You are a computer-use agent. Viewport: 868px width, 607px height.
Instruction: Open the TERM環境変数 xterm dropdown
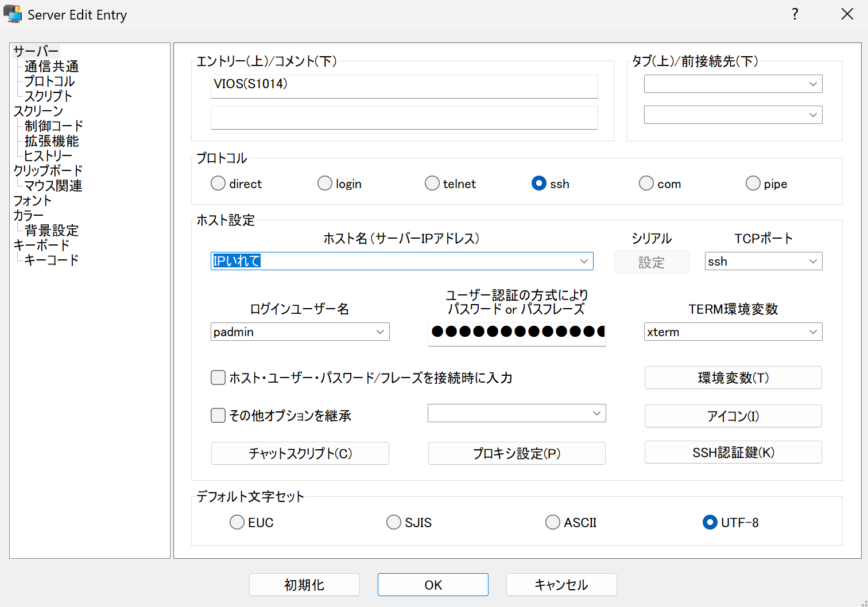coord(733,332)
